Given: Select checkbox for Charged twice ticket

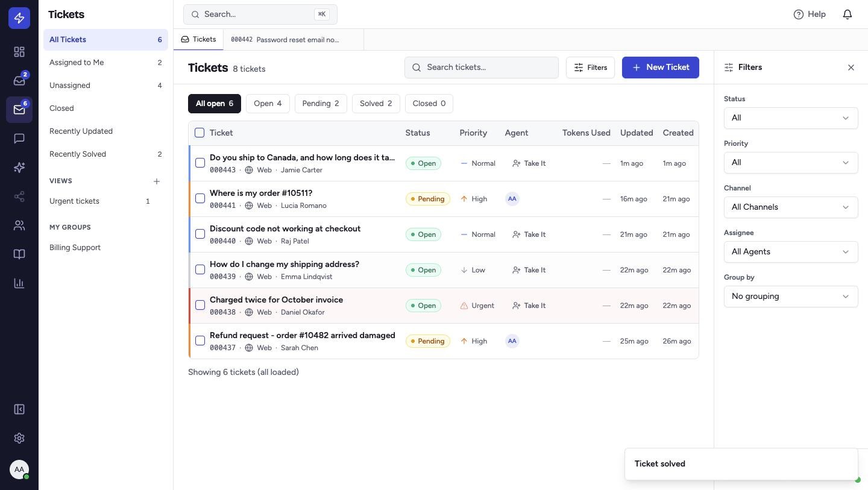Looking at the screenshot, I should click(200, 305).
